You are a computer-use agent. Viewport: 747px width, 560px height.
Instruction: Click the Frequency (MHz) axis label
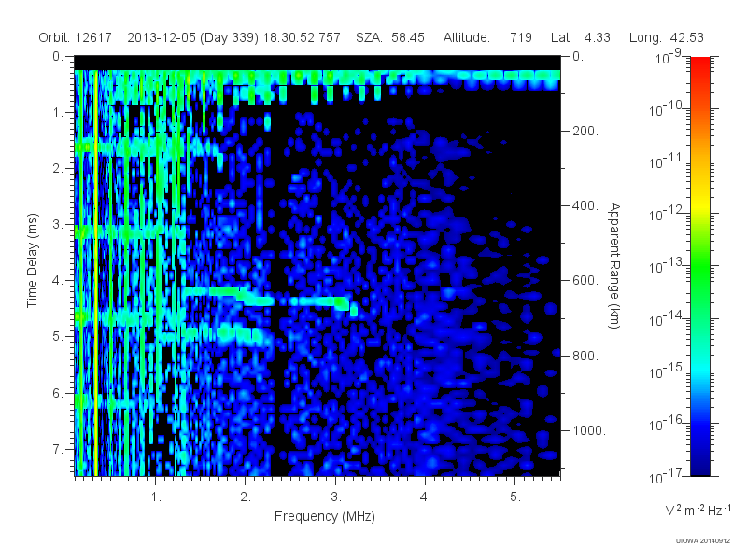[x=325, y=516]
